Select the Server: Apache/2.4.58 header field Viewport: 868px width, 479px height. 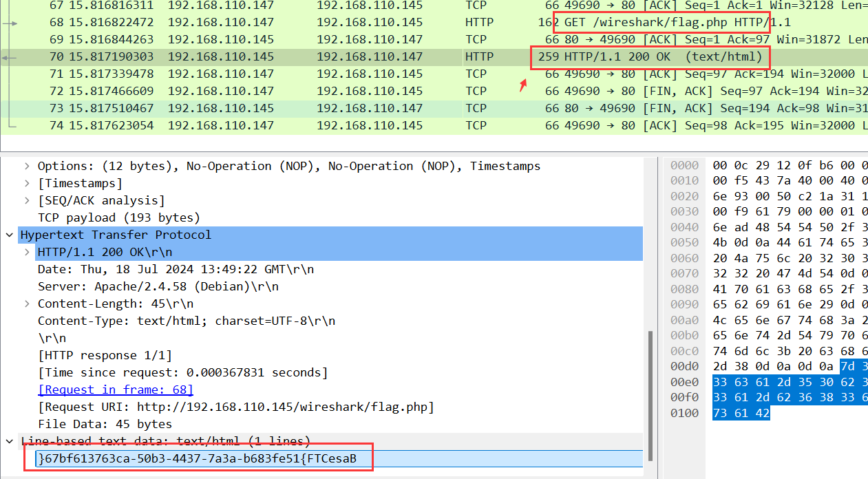tap(158, 286)
